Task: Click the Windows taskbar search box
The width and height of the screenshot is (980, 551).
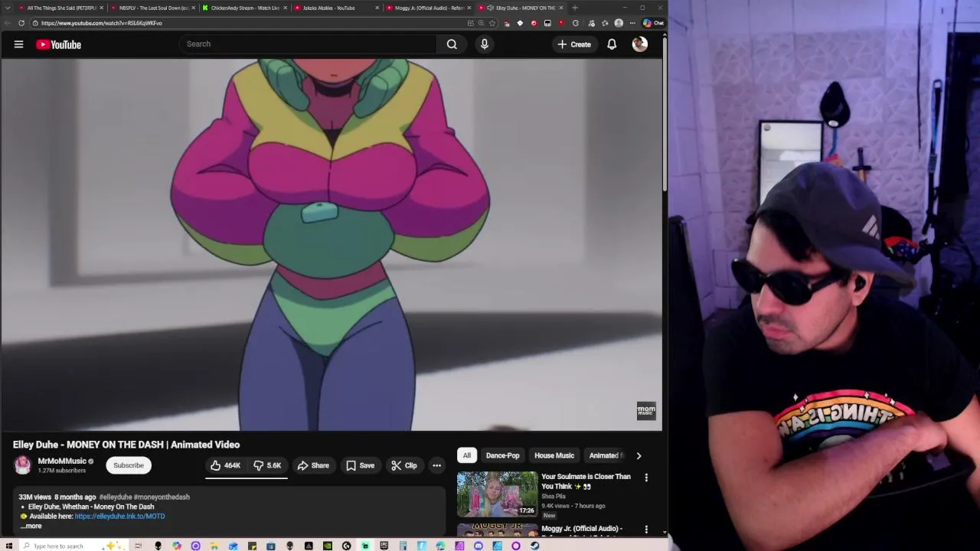Action: pos(73,546)
